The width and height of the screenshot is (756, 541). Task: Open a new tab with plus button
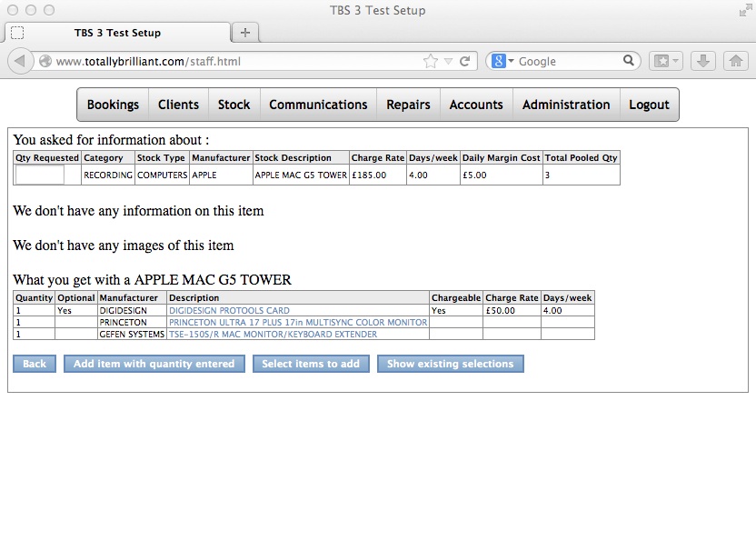pyautogui.click(x=244, y=33)
